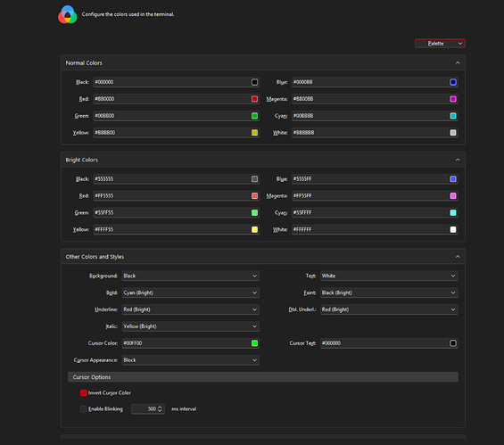Click the Bright Yellow color swatch

(x=254, y=229)
